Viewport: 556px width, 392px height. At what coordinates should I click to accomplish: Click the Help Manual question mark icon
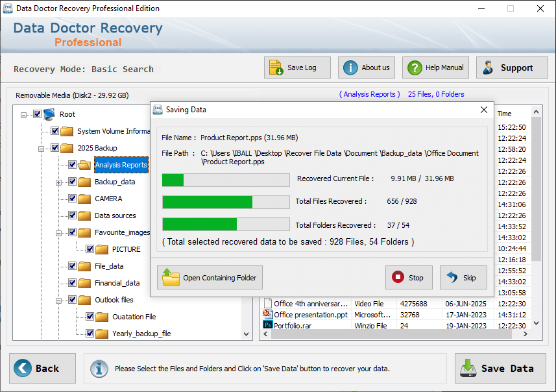click(x=415, y=67)
